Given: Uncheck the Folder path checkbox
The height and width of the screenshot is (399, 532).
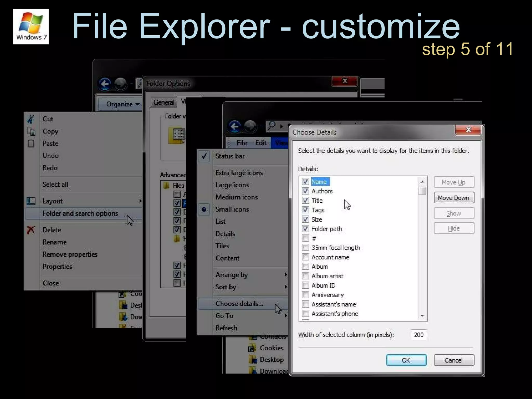Looking at the screenshot, I should [305, 229].
